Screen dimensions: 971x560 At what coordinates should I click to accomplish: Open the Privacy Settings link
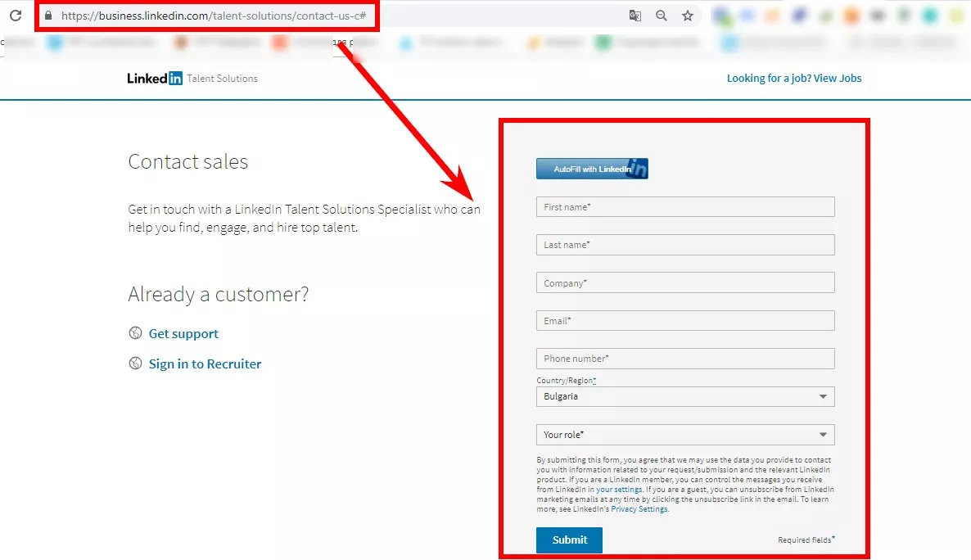(639, 509)
